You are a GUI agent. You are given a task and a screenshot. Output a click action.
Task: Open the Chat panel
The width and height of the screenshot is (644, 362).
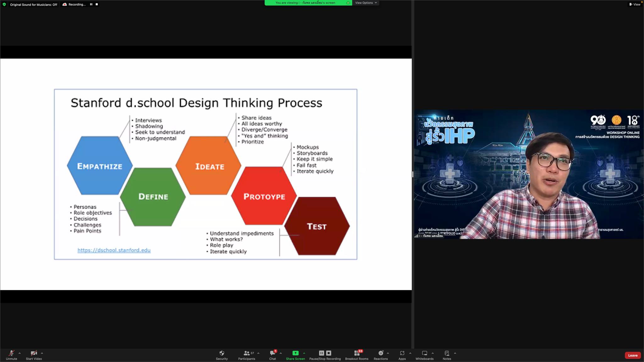point(273,353)
